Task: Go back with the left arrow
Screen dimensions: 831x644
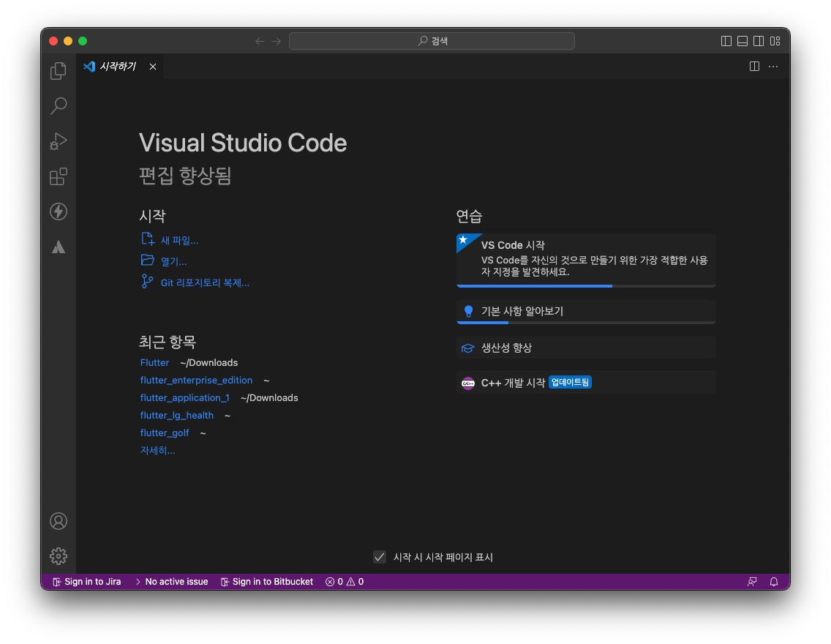Action: pyautogui.click(x=260, y=41)
